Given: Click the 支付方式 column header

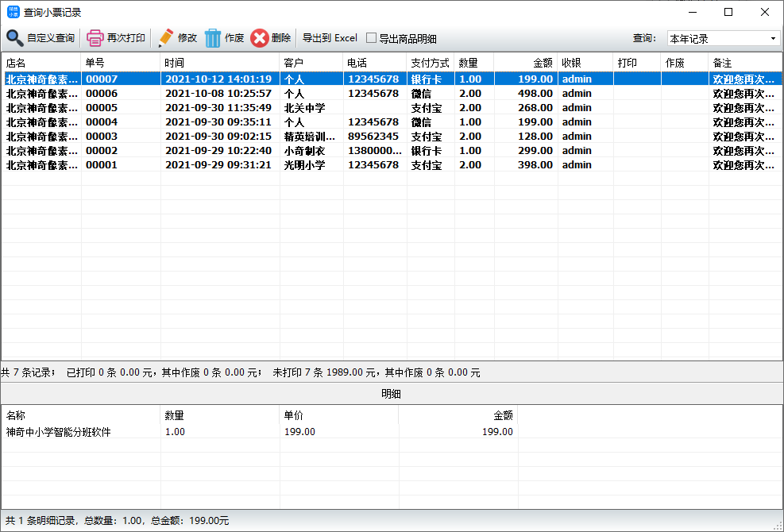Looking at the screenshot, I should coord(430,63).
